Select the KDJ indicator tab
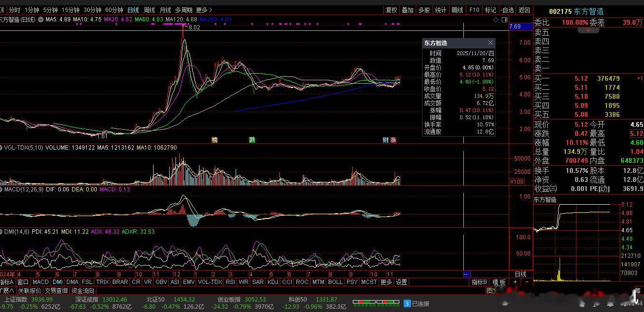 tap(273, 282)
